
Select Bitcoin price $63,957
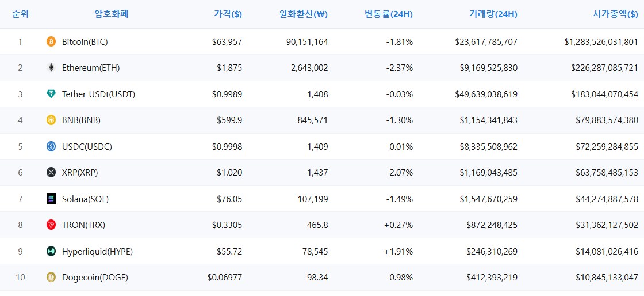(x=227, y=41)
